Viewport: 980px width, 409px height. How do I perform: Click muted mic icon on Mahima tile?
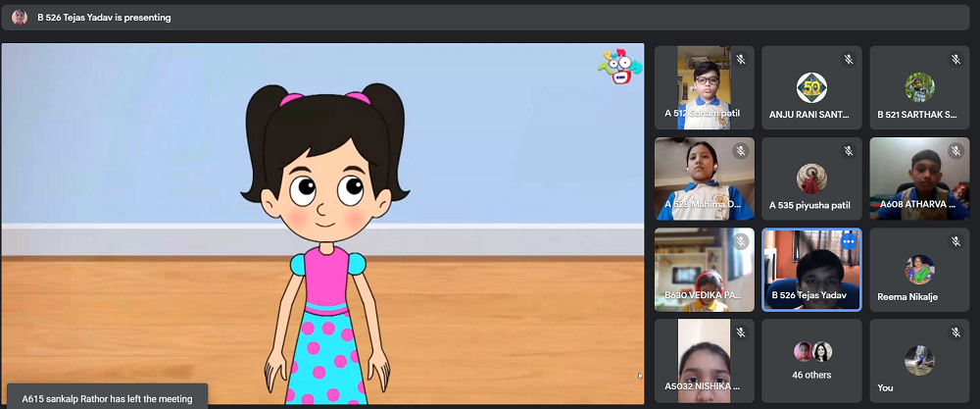741,151
